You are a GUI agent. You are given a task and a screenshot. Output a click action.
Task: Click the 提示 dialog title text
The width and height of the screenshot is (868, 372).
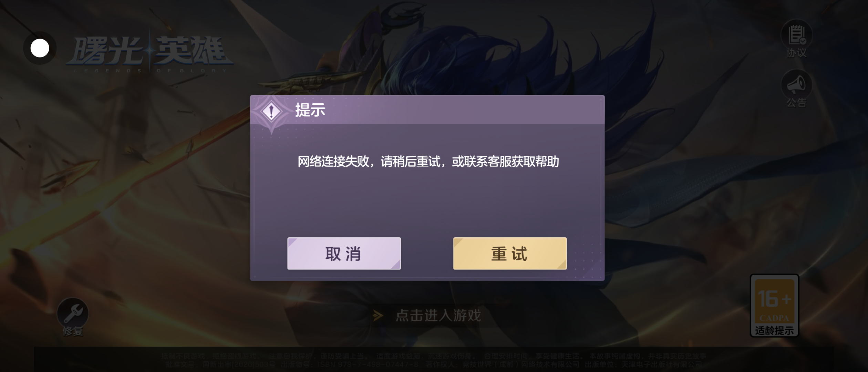310,110
